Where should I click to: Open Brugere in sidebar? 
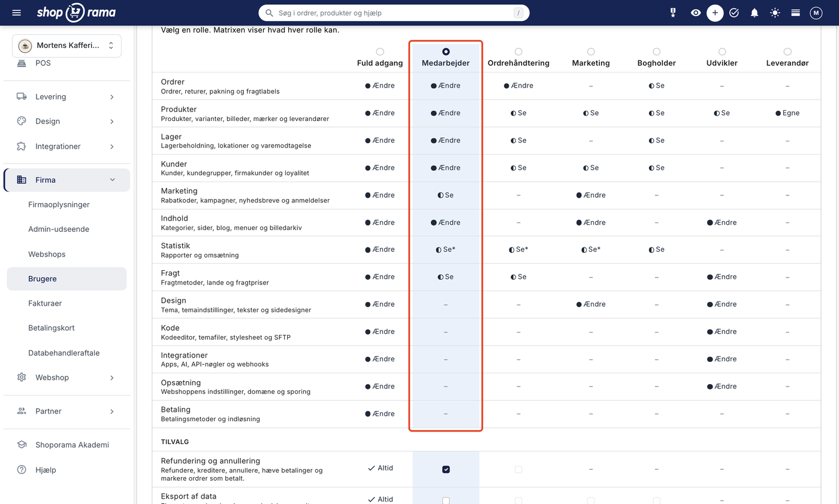point(67,279)
